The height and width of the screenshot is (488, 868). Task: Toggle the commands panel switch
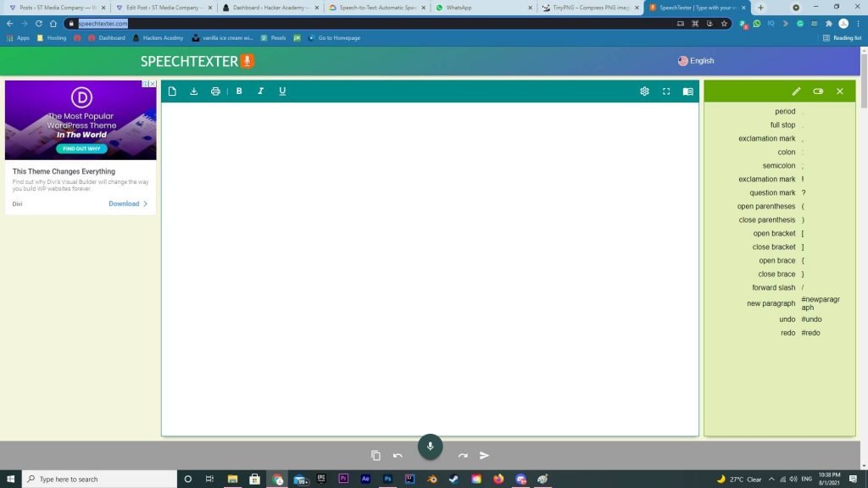click(x=818, y=91)
